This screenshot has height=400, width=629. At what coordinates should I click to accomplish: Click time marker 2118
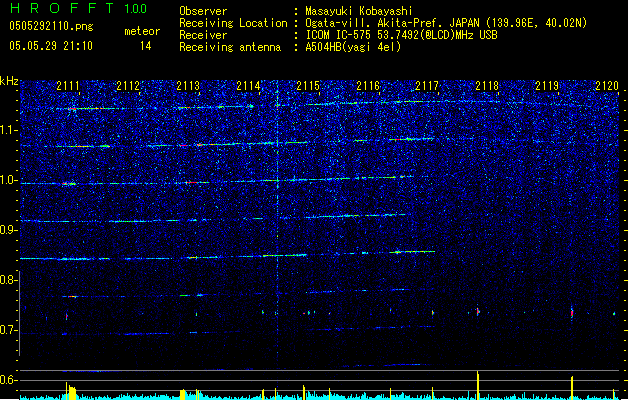tap(487, 85)
